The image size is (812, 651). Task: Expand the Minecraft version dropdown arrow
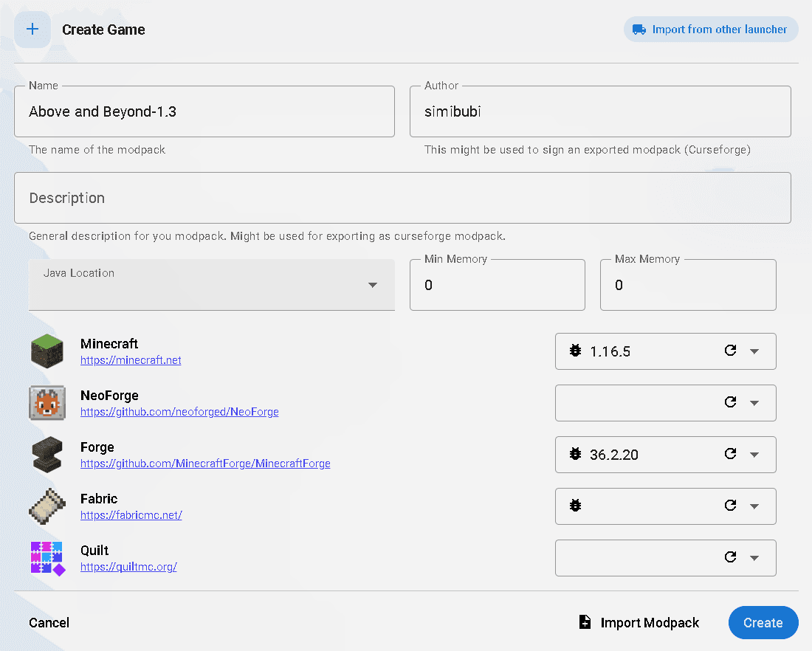point(754,351)
